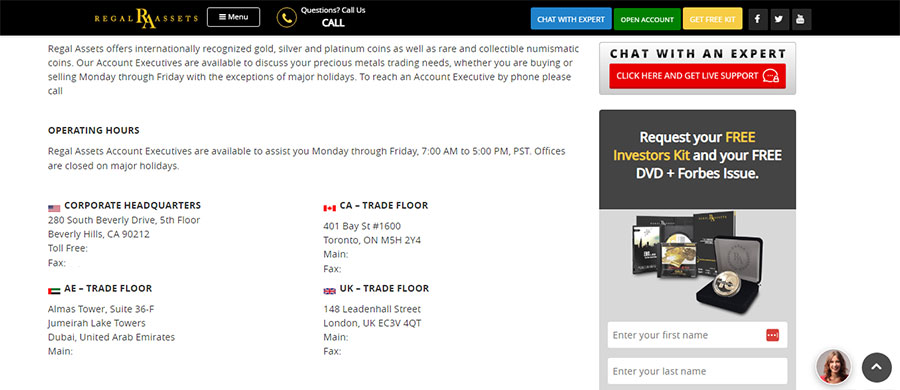Click the yellow Get Free Kit button
Image resolution: width=900 pixels, height=390 pixels.
click(712, 19)
